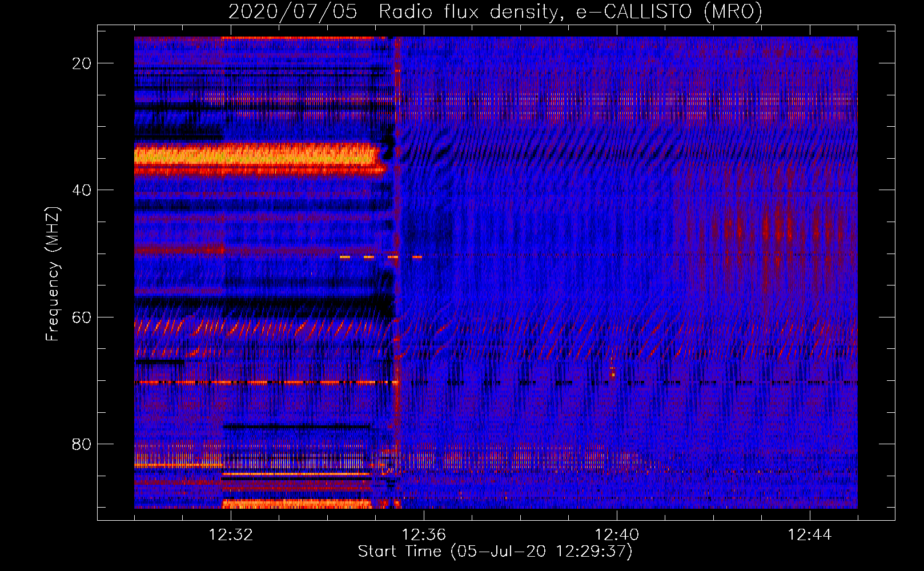Click the frequency tick label '80'

82,444
